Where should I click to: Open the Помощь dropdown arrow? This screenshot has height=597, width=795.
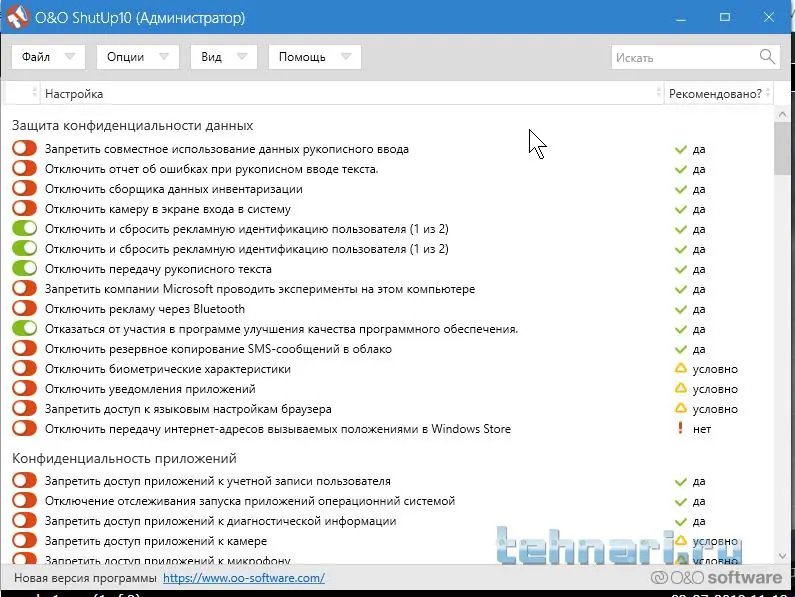pyautogui.click(x=346, y=56)
